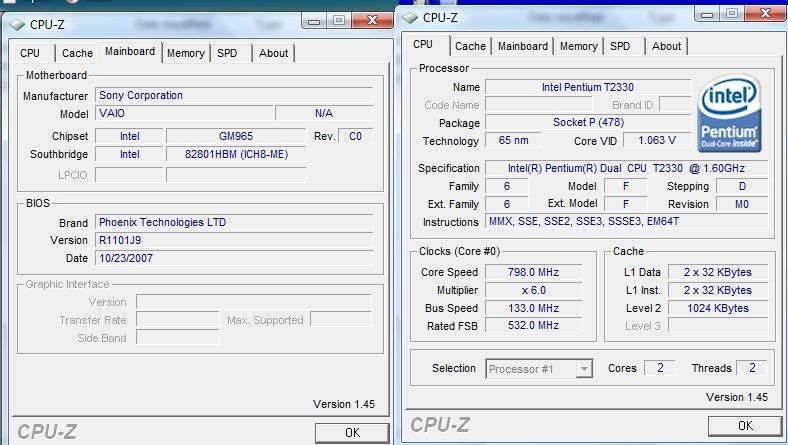The width and height of the screenshot is (788, 445).
Task: Click the Socket P (478) package field
Action: [x=587, y=122]
